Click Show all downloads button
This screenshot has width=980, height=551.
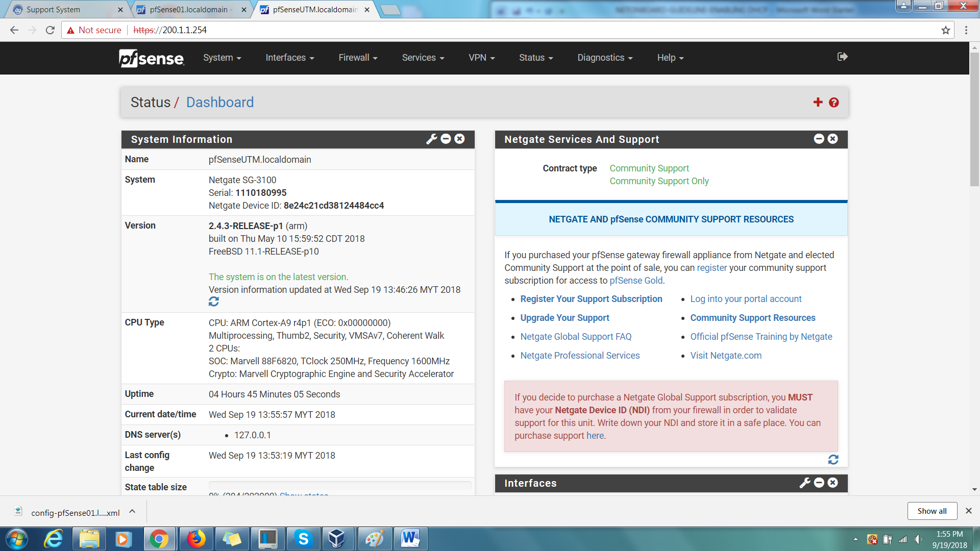tap(932, 511)
